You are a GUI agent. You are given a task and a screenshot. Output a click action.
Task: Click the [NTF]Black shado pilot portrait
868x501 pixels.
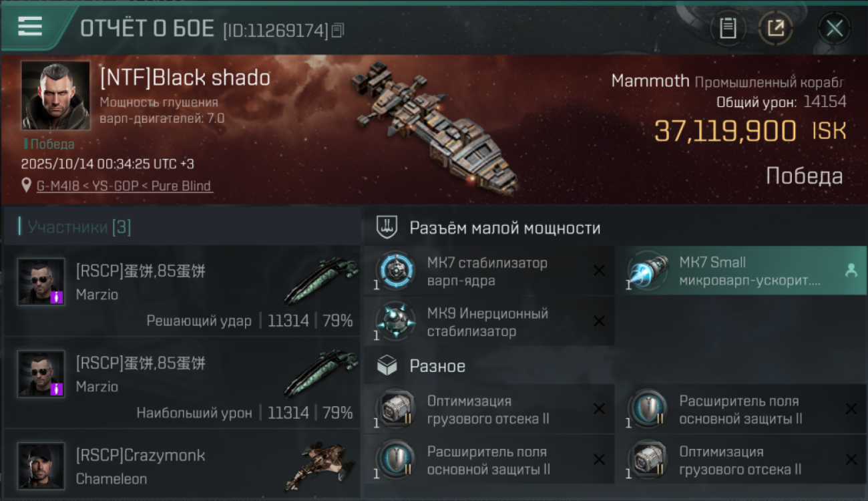click(55, 95)
